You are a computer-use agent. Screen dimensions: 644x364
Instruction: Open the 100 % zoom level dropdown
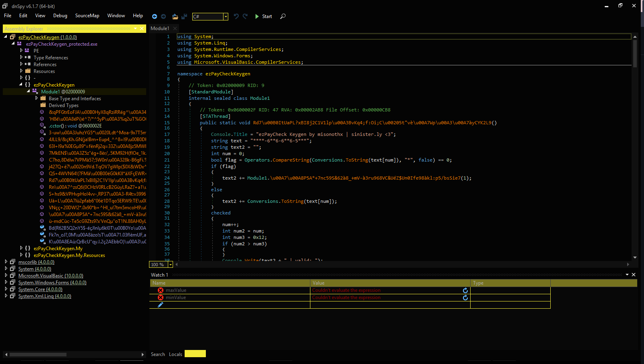171,265
